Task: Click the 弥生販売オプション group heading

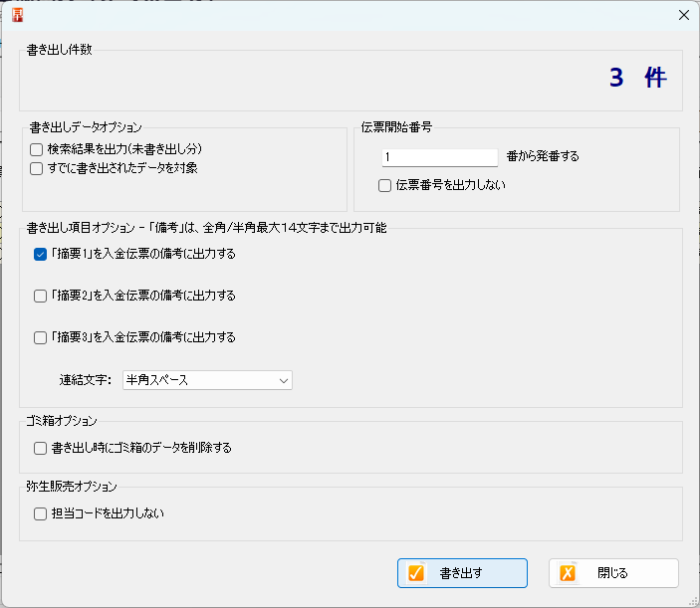Action: (x=72, y=487)
